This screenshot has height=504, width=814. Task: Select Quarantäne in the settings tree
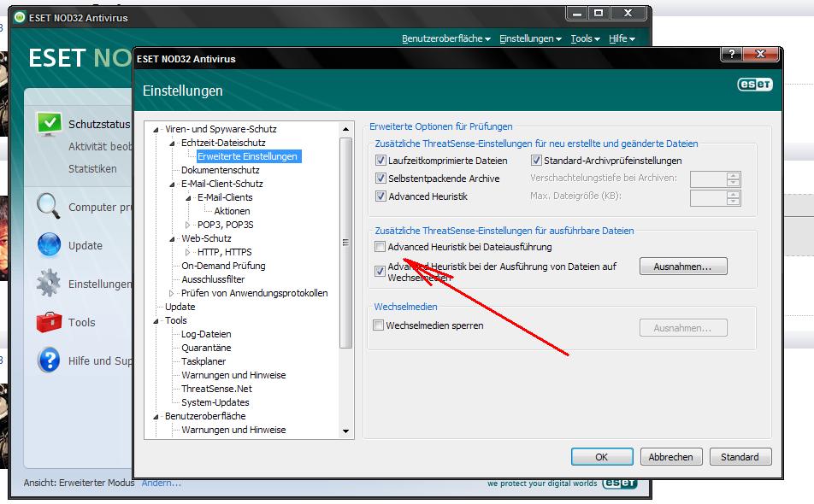click(x=206, y=348)
